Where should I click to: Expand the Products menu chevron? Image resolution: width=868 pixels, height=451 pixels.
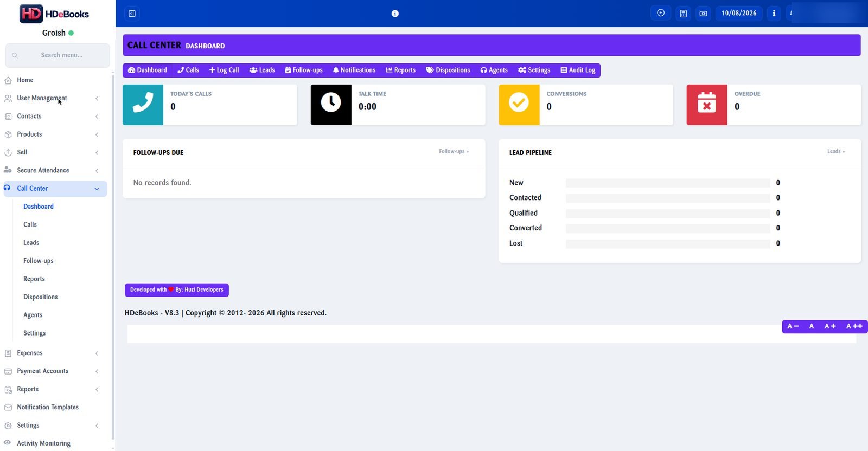97,134
